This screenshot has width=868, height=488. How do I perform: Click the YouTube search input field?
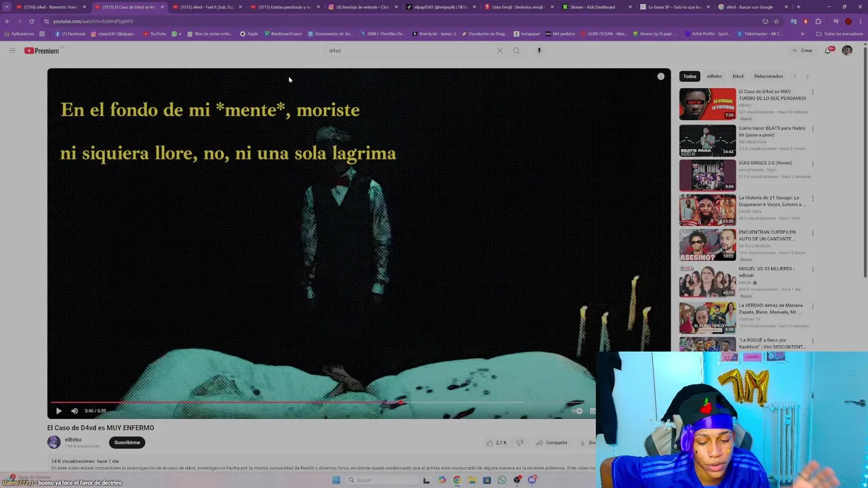click(410, 51)
